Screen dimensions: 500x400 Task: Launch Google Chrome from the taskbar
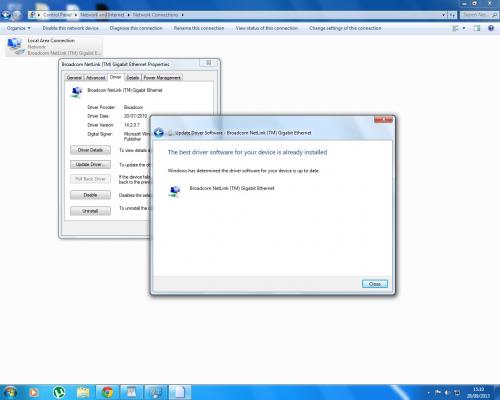tap(107, 392)
